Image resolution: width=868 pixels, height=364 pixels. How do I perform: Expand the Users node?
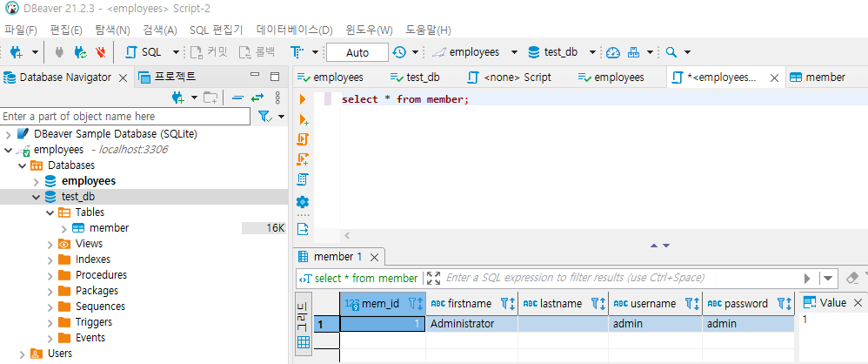[x=22, y=354]
